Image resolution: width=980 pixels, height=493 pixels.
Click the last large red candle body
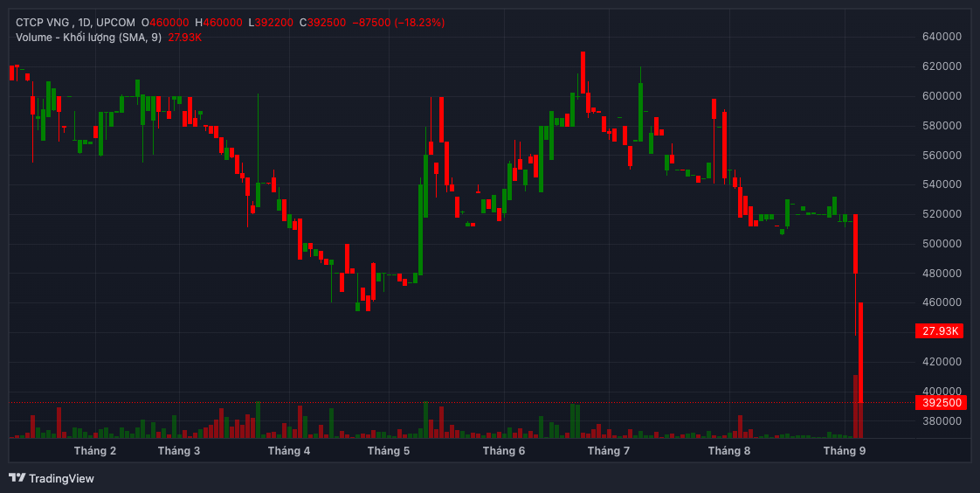click(x=861, y=350)
